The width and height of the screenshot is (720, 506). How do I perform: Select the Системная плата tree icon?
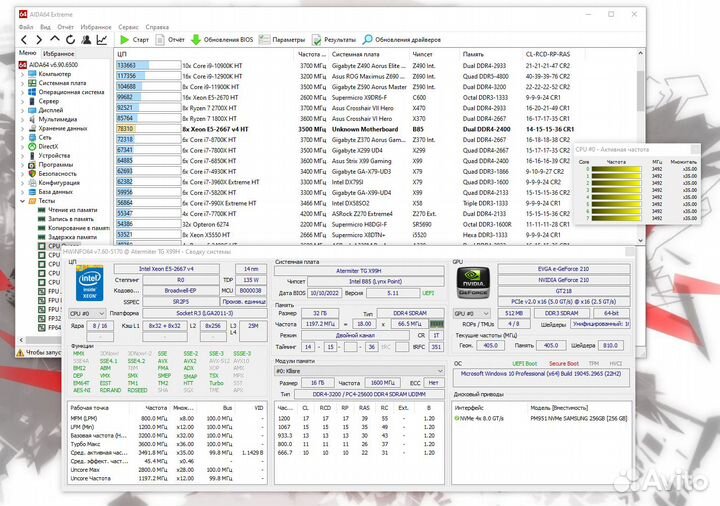click(x=32, y=83)
